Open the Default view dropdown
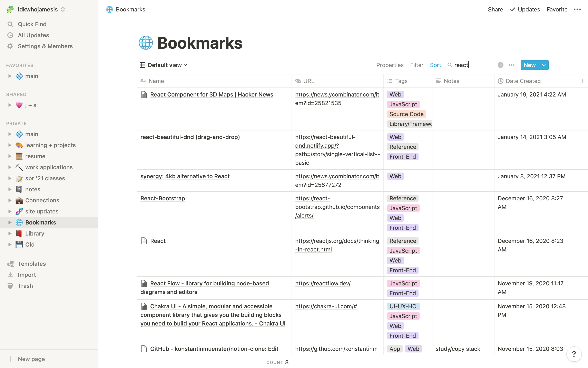588x368 pixels. [164, 65]
